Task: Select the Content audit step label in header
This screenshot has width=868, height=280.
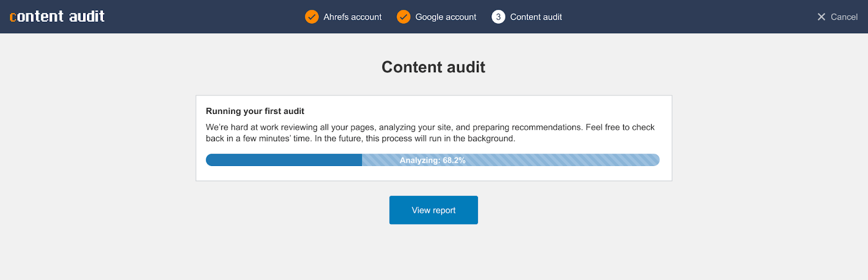Action: click(x=536, y=17)
